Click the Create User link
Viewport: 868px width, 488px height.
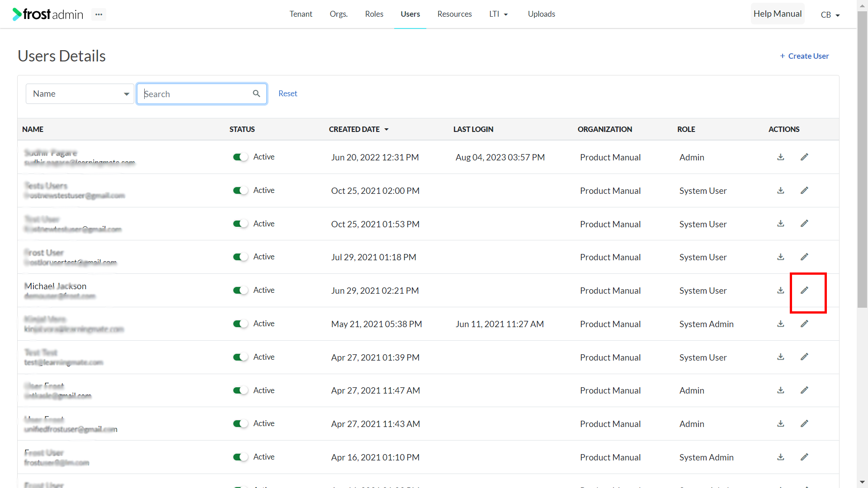coord(804,56)
